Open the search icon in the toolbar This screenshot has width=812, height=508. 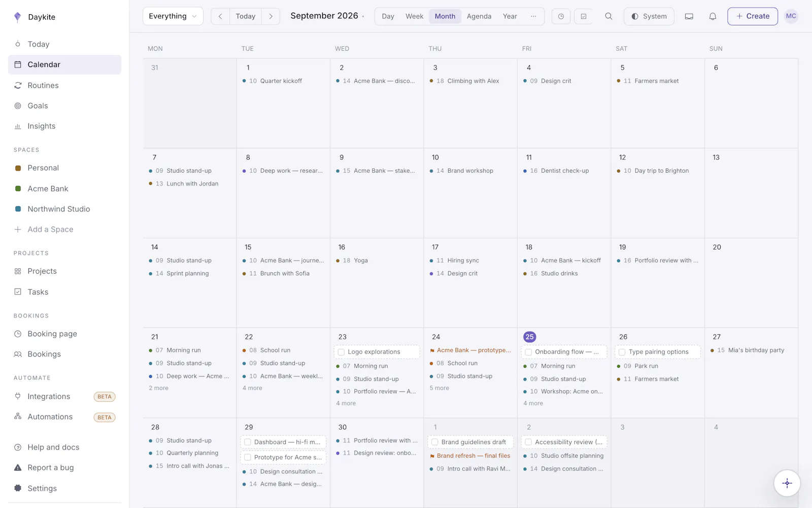[x=608, y=16]
